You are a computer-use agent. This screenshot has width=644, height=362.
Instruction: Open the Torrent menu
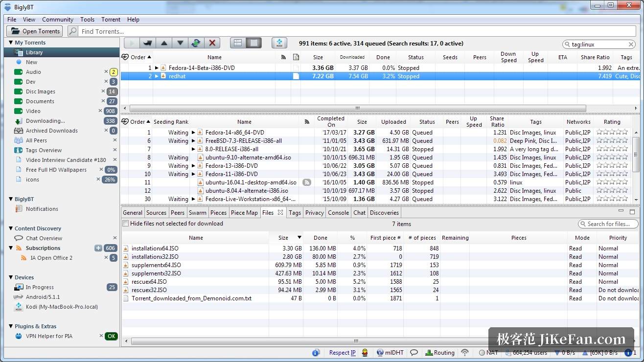coord(111,20)
